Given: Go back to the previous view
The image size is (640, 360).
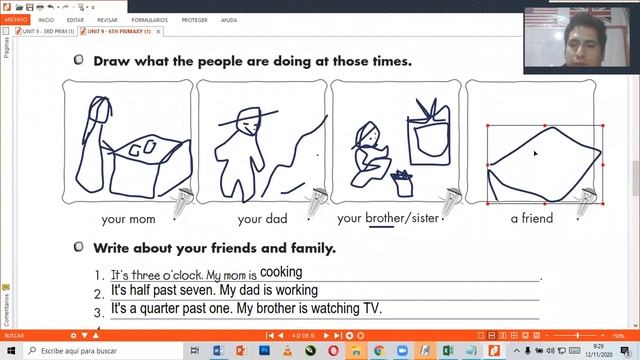Looking at the screenshot, I should (349, 336).
